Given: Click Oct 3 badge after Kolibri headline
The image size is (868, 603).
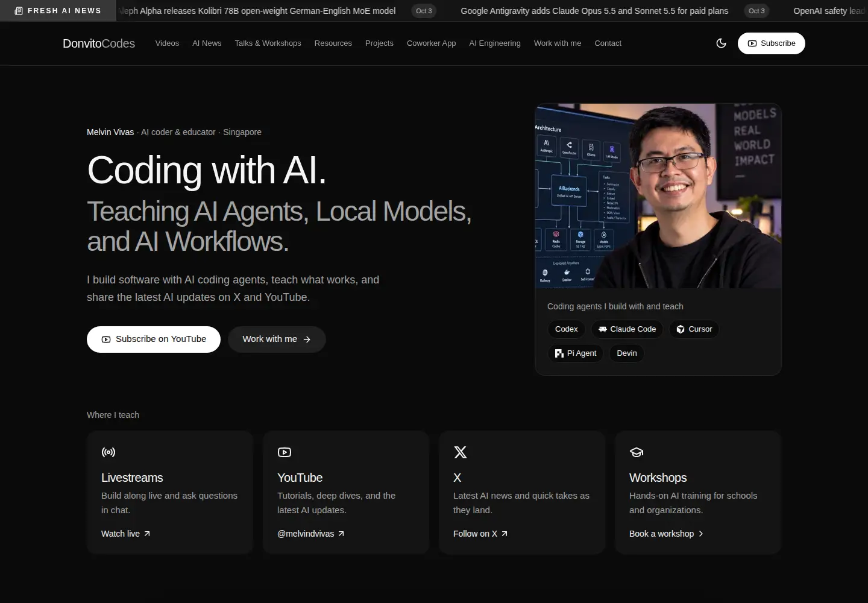Looking at the screenshot, I should click(424, 11).
